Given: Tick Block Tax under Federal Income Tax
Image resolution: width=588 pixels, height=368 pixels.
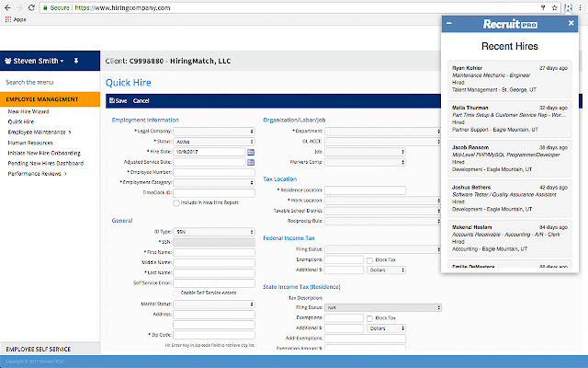Looking at the screenshot, I should [x=369, y=259].
